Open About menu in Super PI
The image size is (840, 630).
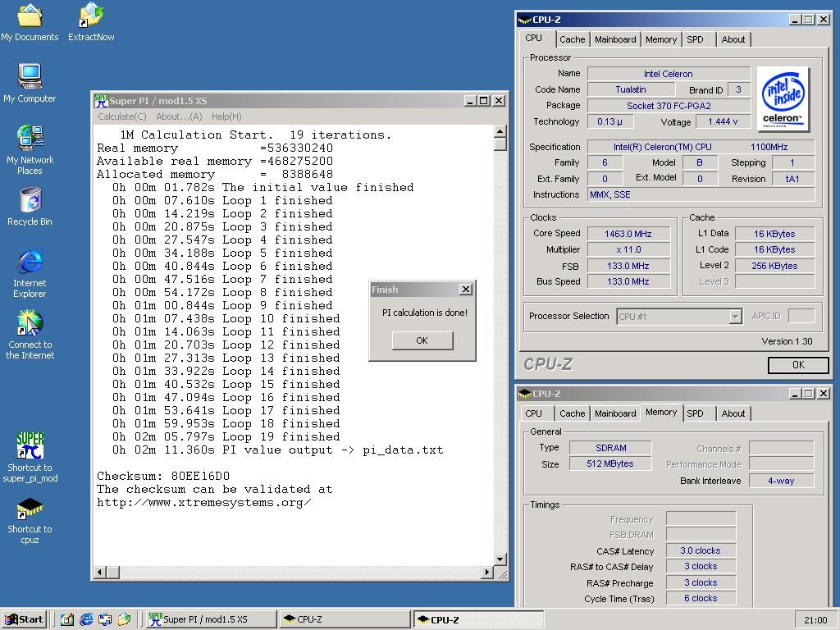click(x=179, y=116)
